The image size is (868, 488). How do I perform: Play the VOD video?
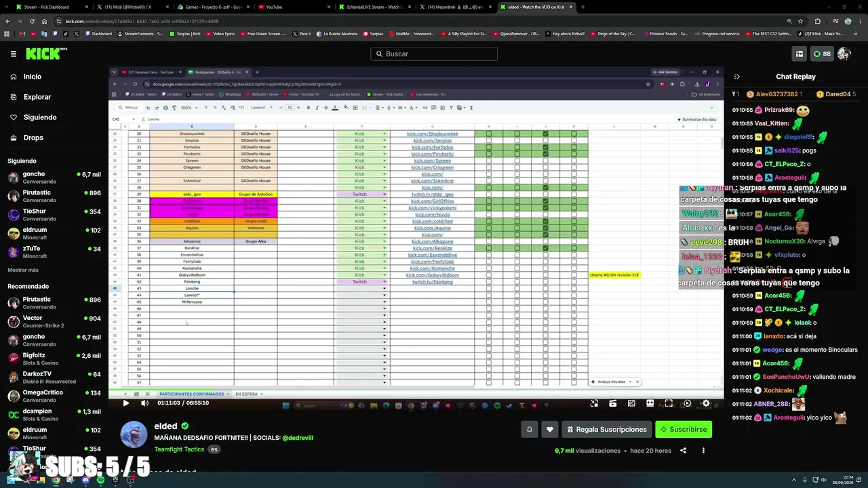126,403
